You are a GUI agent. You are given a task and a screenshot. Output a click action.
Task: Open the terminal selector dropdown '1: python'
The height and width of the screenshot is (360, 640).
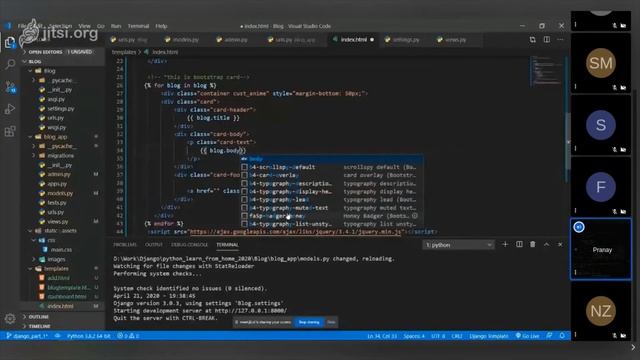(x=458, y=245)
